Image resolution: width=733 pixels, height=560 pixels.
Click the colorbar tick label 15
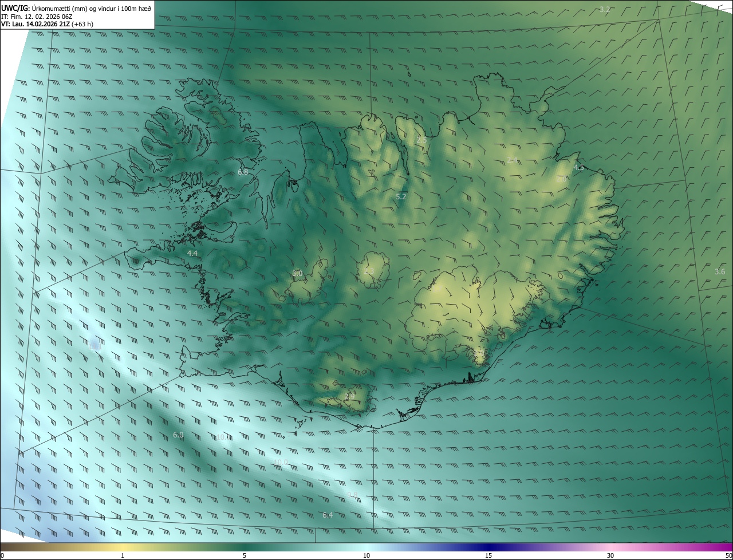(488, 555)
